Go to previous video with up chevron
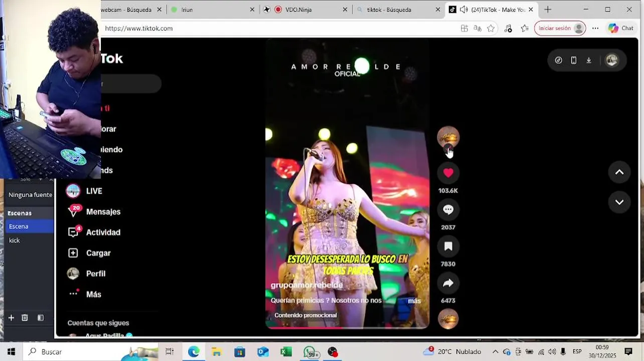This screenshot has height=361, width=644. (x=619, y=172)
